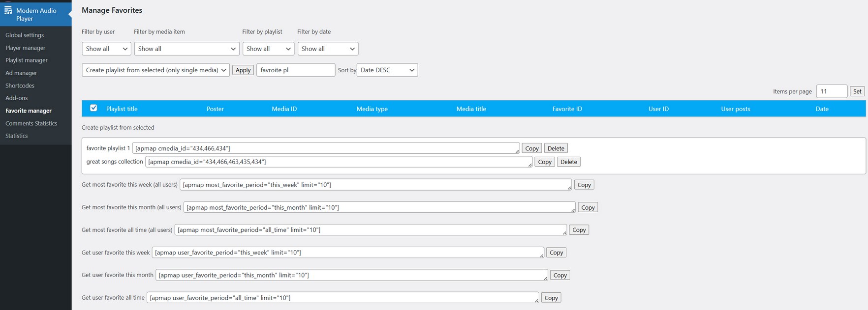Open the Filter by user dropdown
Screen dimensions: 868x310
[106, 49]
